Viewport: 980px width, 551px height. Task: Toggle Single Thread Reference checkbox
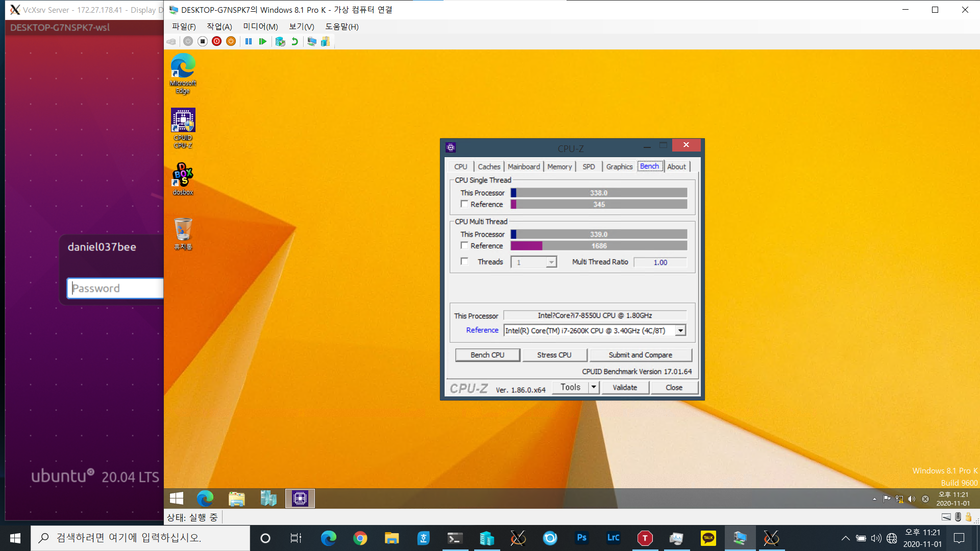tap(464, 204)
